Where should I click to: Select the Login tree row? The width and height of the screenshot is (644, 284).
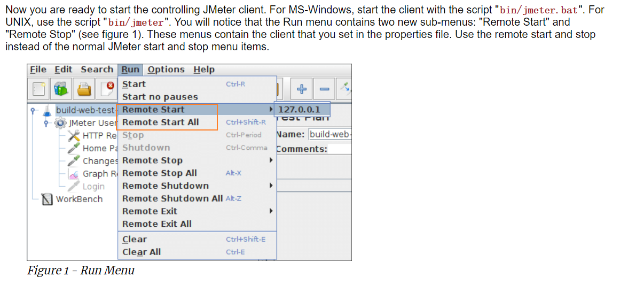click(93, 187)
